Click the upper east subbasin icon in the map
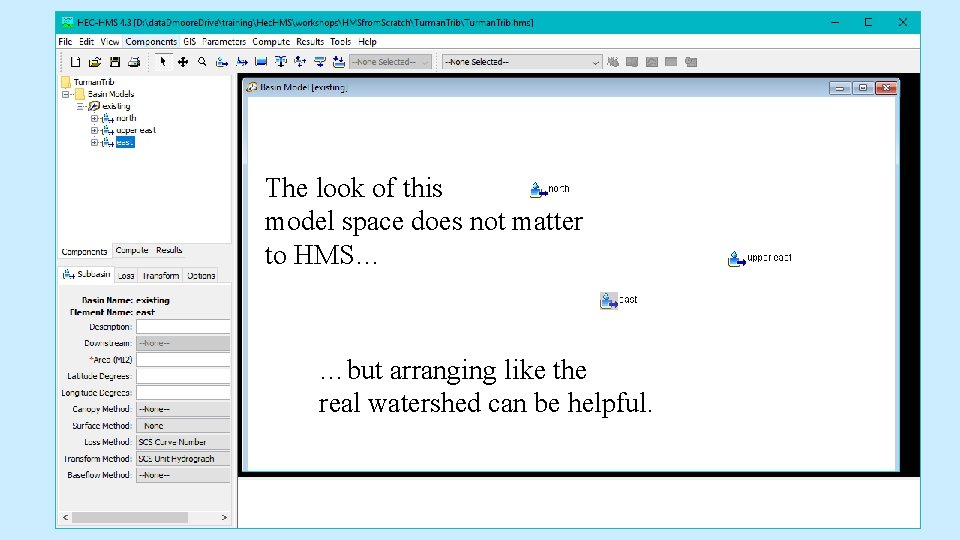 coord(737,259)
